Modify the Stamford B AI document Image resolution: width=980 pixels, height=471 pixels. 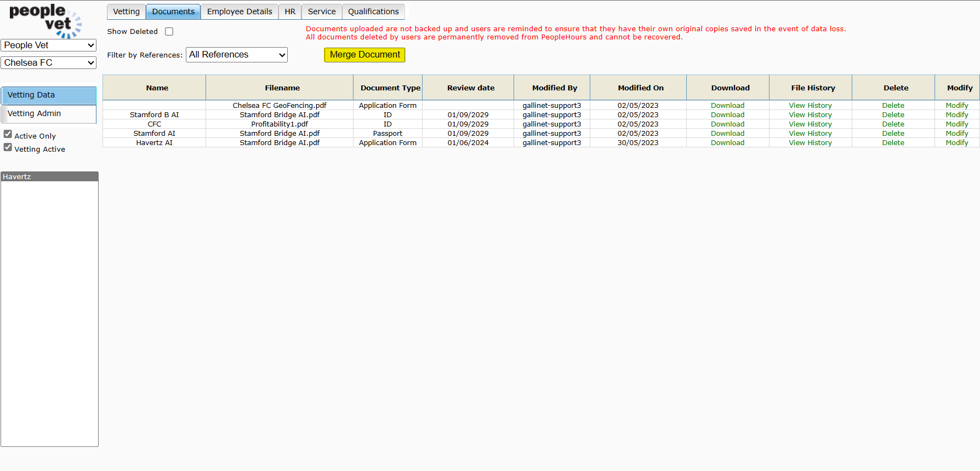956,115
